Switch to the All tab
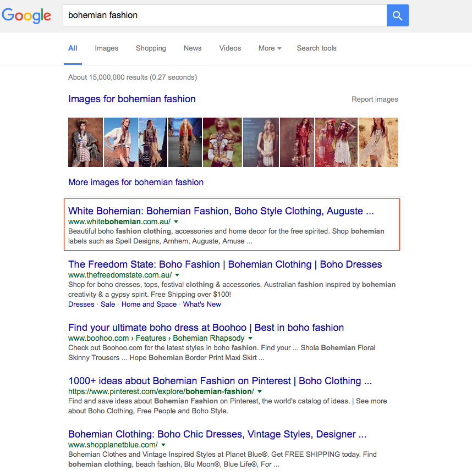 (x=73, y=48)
